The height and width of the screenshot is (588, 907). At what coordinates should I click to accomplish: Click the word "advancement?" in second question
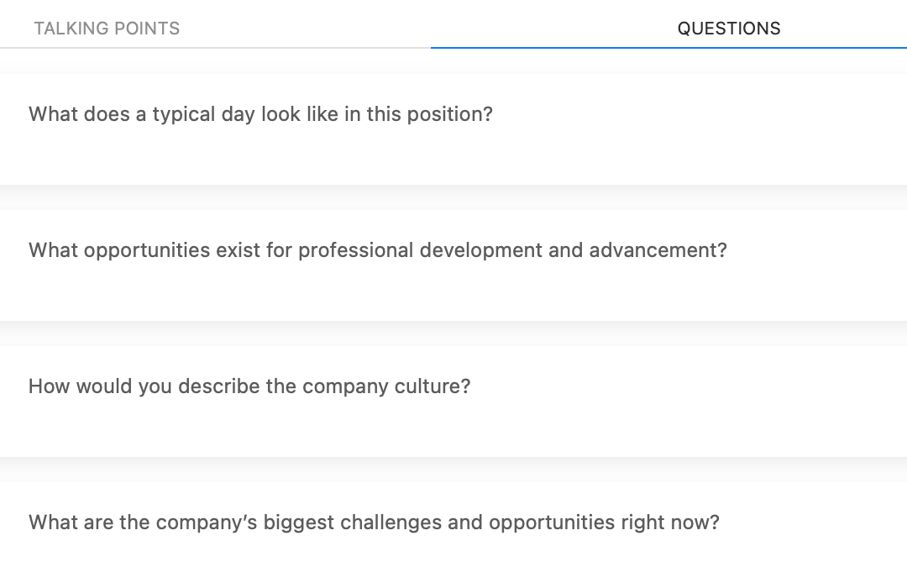pyautogui.click(x=658, y=250)
